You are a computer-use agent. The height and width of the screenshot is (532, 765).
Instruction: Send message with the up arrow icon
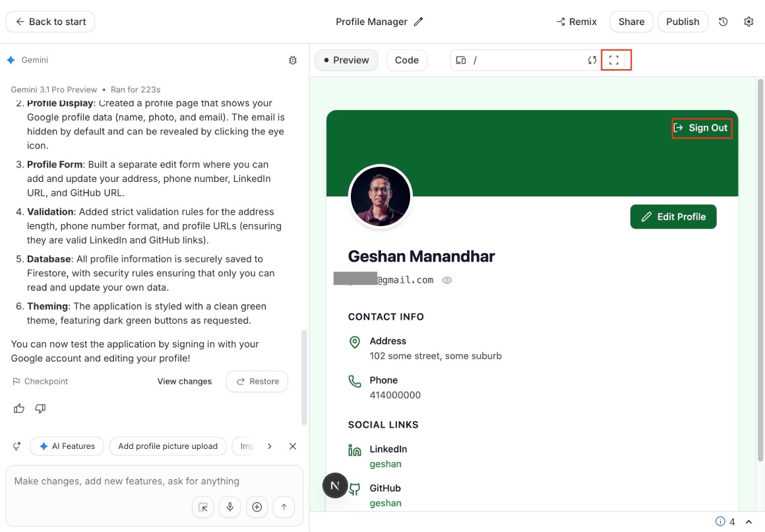click(x=284, y=507)
